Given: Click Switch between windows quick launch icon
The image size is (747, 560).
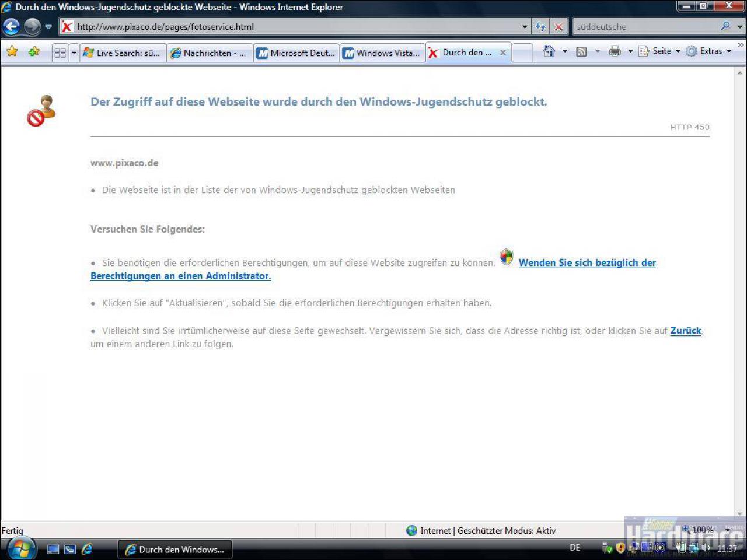Looking at the screenshot, I should 70,549.
